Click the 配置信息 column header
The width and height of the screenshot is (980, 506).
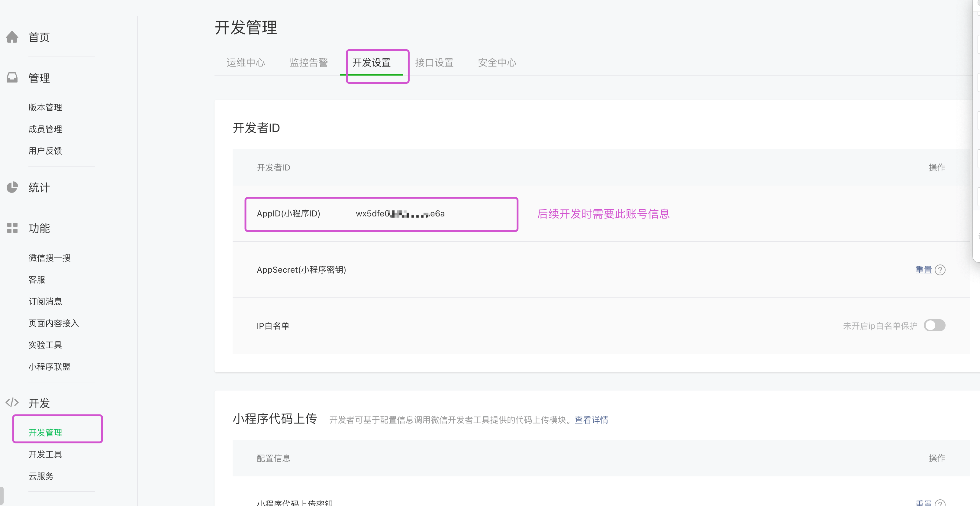coord(273,458)
